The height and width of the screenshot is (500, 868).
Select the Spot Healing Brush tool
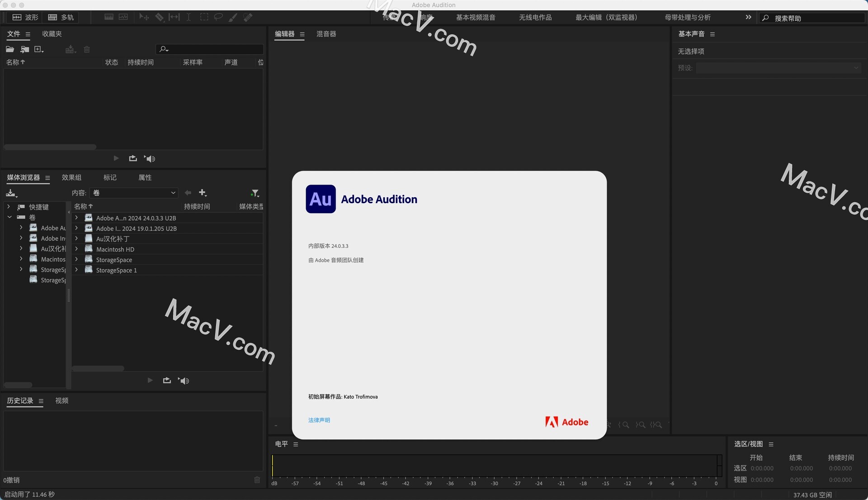248,17
